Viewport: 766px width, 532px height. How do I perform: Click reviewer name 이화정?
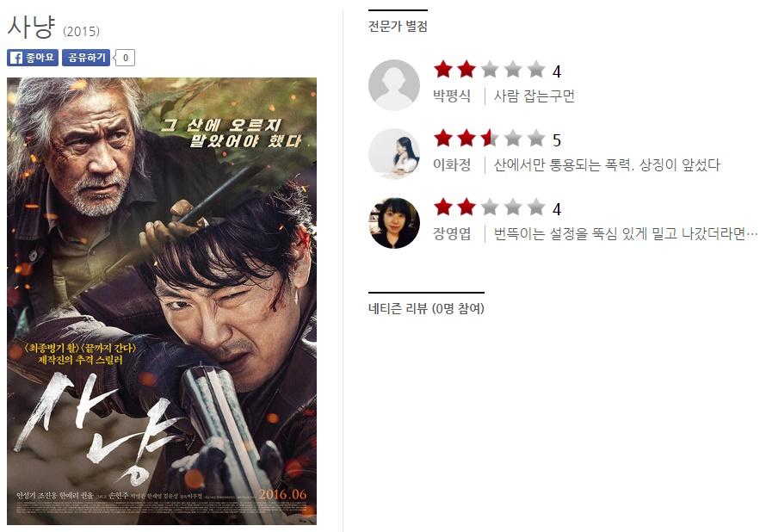[452, 164]
